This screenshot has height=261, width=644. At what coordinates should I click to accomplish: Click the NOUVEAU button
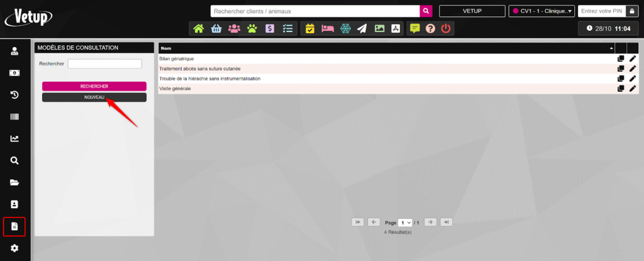coord(94,97)
